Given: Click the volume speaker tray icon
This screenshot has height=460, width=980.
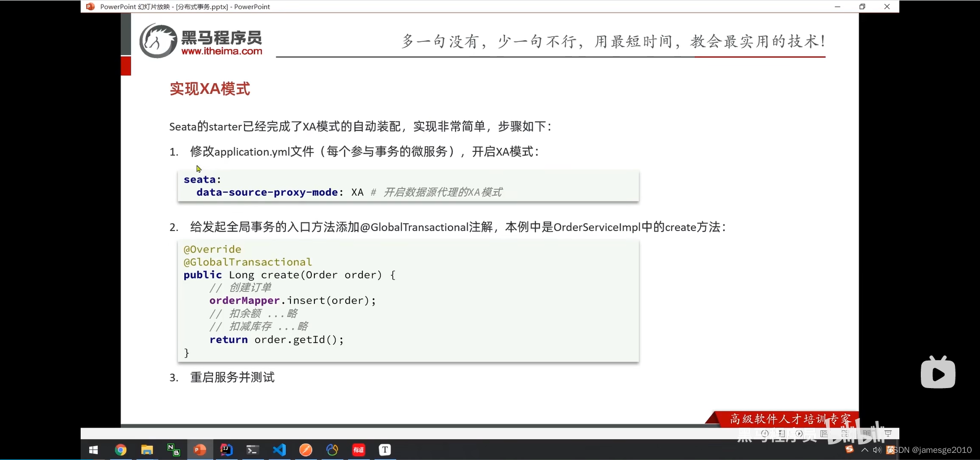Looking at the screenshot, I should (877, 450).
